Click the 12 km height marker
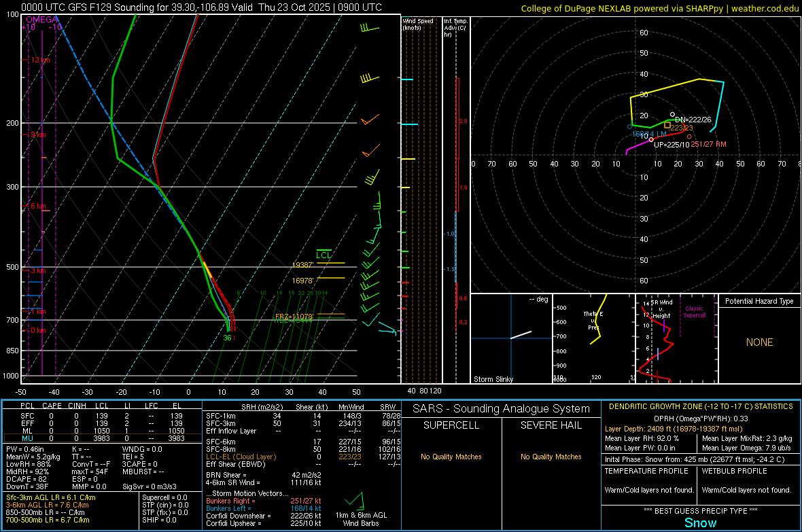The image size is (802, 532). 40,60
